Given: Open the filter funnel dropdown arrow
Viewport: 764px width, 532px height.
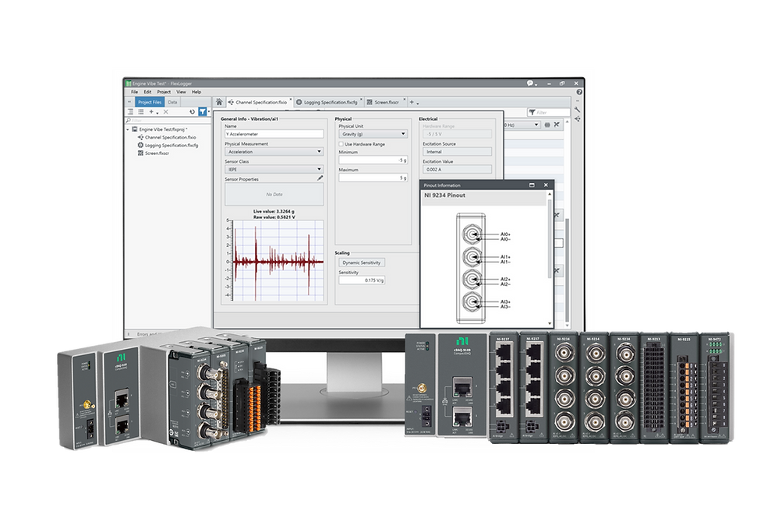Looking at the screenshot, I should click(209, 112).
